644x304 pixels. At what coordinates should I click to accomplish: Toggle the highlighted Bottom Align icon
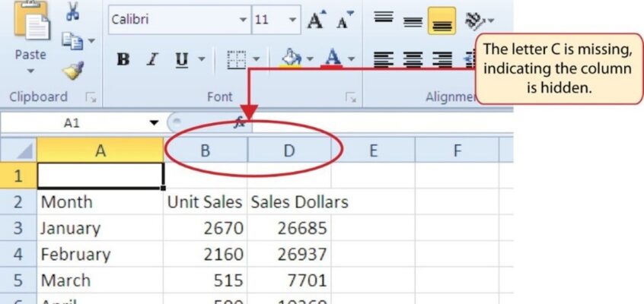click(442, 21)
